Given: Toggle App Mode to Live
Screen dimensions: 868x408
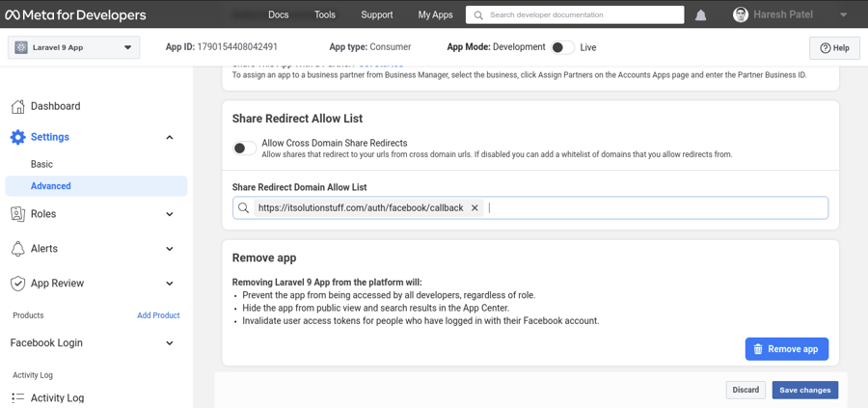Looking at the screenshot, I should click(x=562, y=47).
